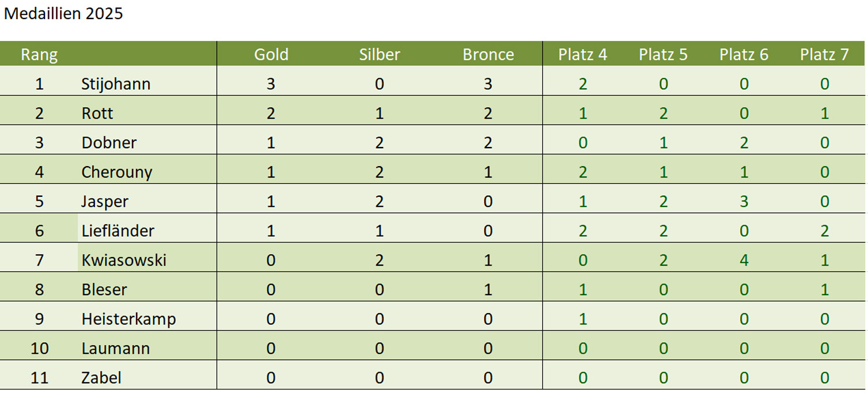Select Kwiasowski's Platz 6 value 4
Image resolution: width=868 pixels, height=393 pixels.
click(x=744, y=260)
